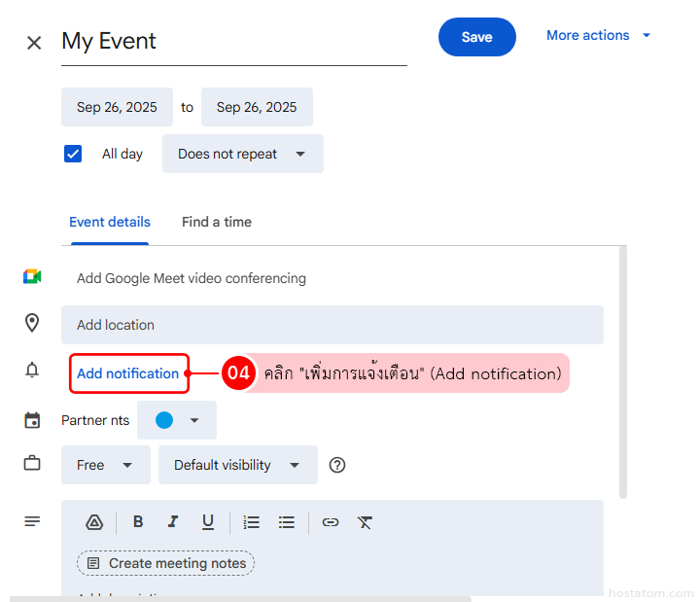
Task: Close the event editor with X
Action: (x=34, y=43)
